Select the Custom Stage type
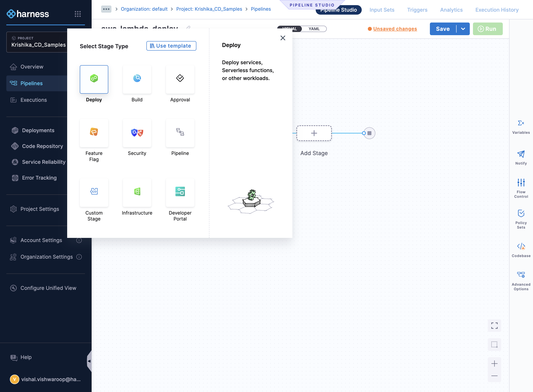Viewport: 533px width, 392px height. click(x=94, y=192)
